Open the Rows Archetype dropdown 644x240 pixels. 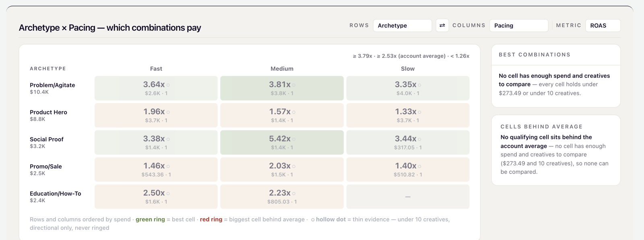coord(402,25)
